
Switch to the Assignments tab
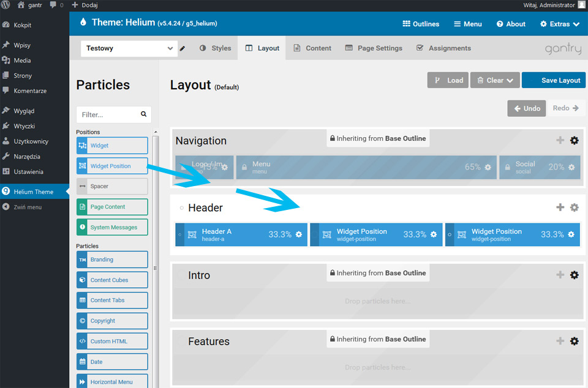point(443,48)
